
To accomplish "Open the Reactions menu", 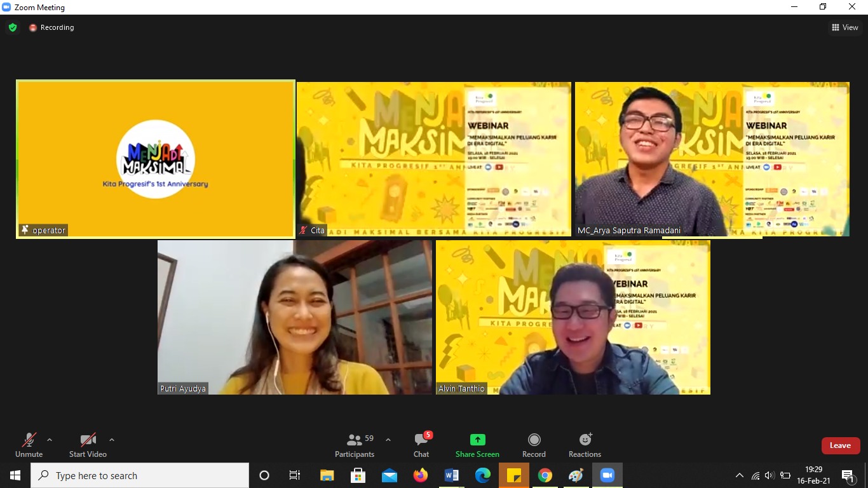I will (585, 445).
